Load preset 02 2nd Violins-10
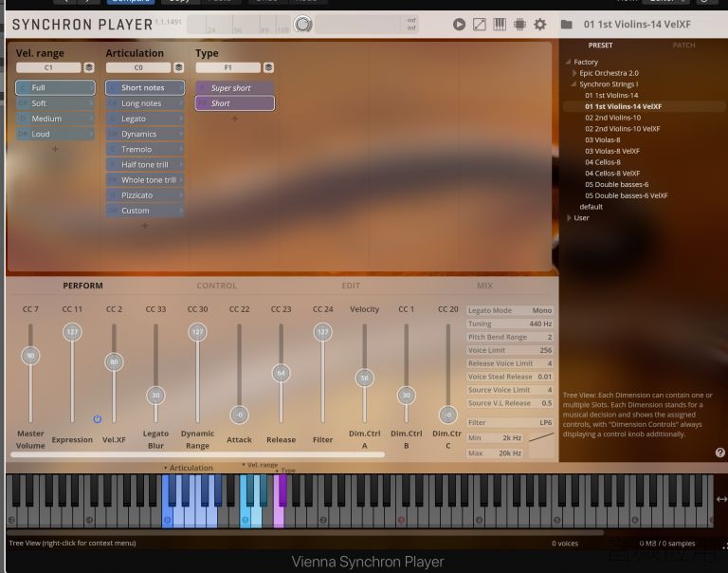This screenshot has width=728, height=573. click(612, 118)
